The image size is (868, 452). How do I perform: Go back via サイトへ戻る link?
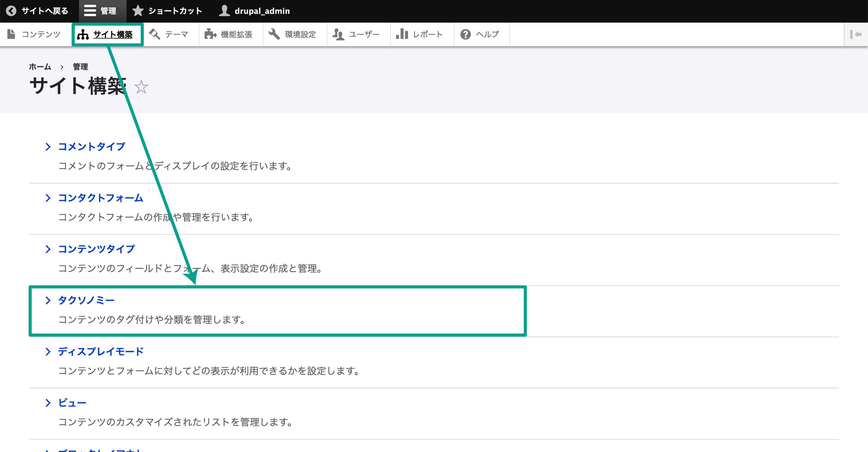pyautogui.click(x=39, y=11)
